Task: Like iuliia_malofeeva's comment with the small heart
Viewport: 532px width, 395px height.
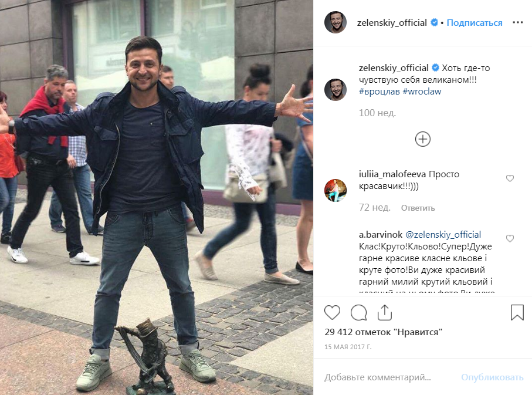Action: pos(510,178)
